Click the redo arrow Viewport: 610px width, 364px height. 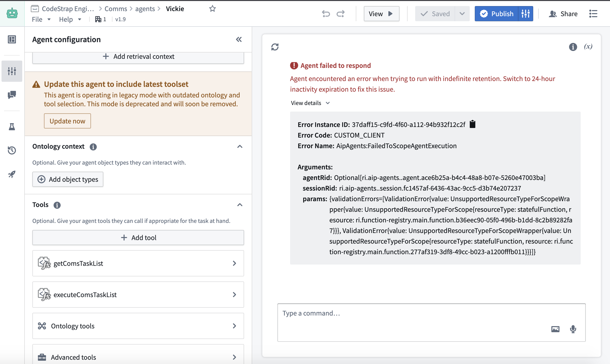pyautogui.click(x=341, y=14)
